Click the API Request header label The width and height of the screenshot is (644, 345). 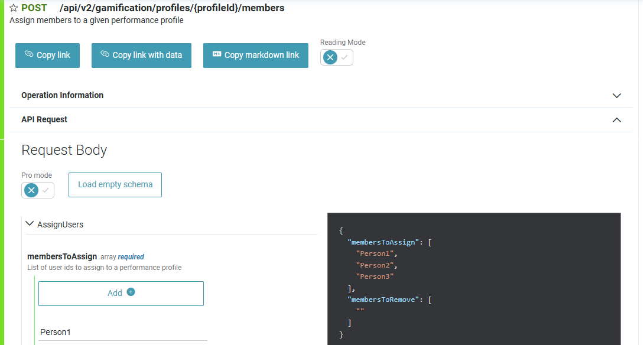tap(44, 120)
